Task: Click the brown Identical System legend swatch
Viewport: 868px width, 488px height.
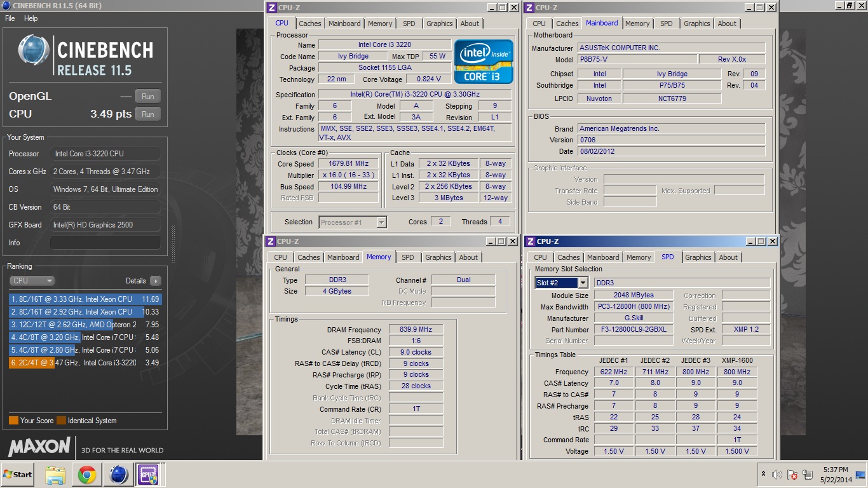Action: click(x=61, y=421)
